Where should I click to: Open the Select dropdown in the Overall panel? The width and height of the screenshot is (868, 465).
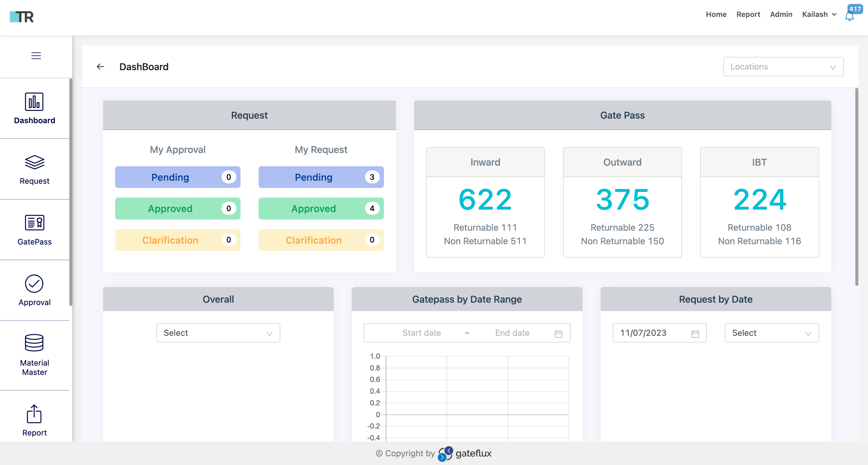tap(218, 333)
